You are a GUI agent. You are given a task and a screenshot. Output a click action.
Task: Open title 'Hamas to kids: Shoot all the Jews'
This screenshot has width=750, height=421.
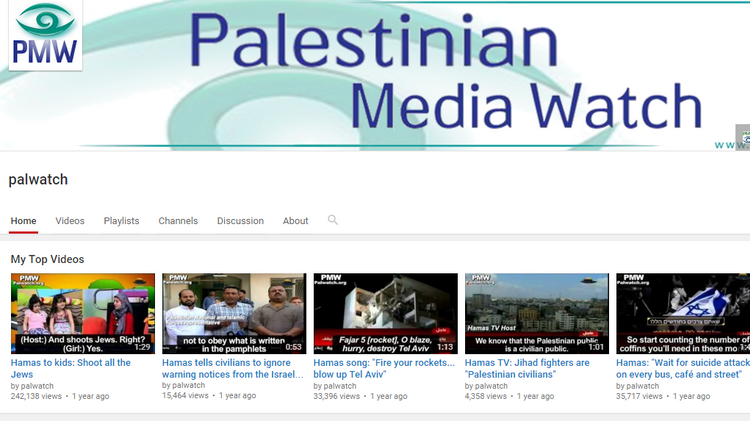(x=70, y=368)
